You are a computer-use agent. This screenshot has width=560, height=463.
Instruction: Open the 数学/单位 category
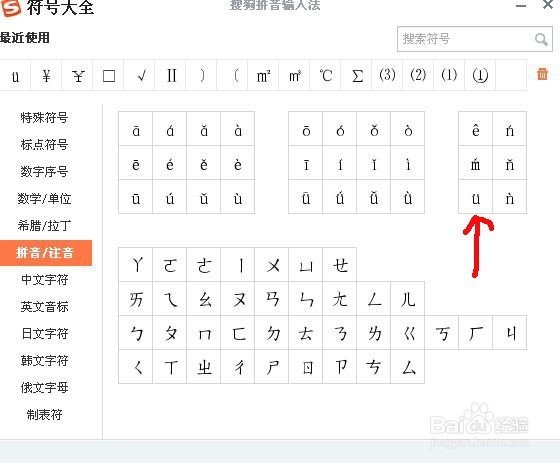[x=44, y=199]
